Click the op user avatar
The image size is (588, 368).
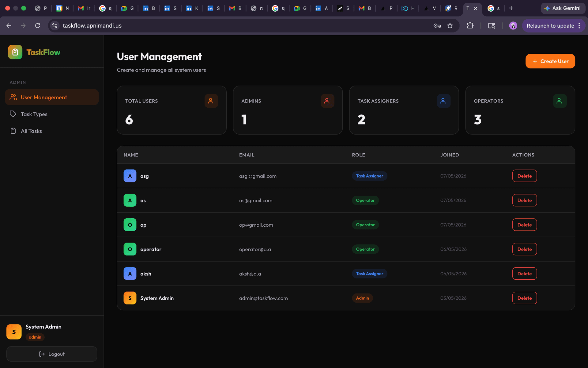[x=130, y=225]
